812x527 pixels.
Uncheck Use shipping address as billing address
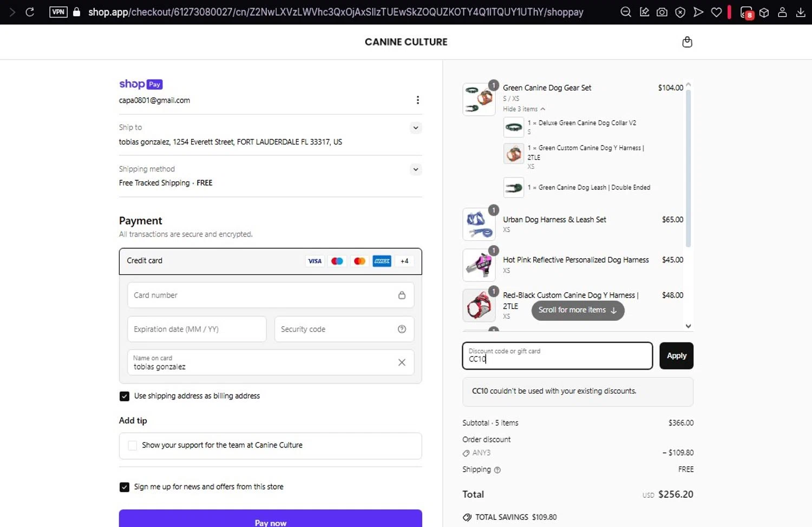tap(125, 396)
